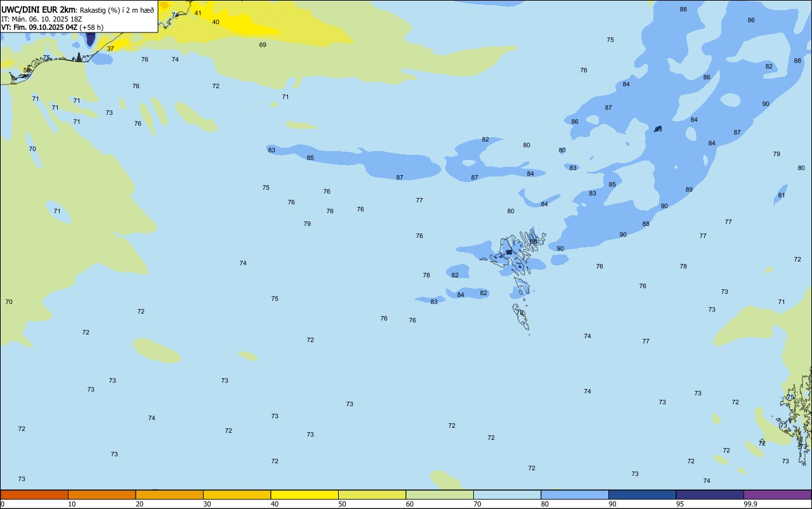This screenshot has height=509, width=812.
Task: Click the legend tick label 99.9
Action: (750, 504)
